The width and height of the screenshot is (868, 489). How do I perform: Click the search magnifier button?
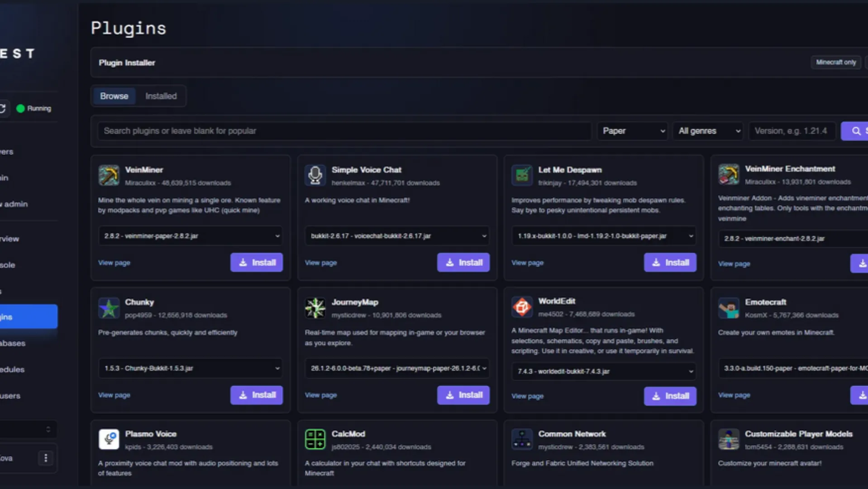[855, 131]
